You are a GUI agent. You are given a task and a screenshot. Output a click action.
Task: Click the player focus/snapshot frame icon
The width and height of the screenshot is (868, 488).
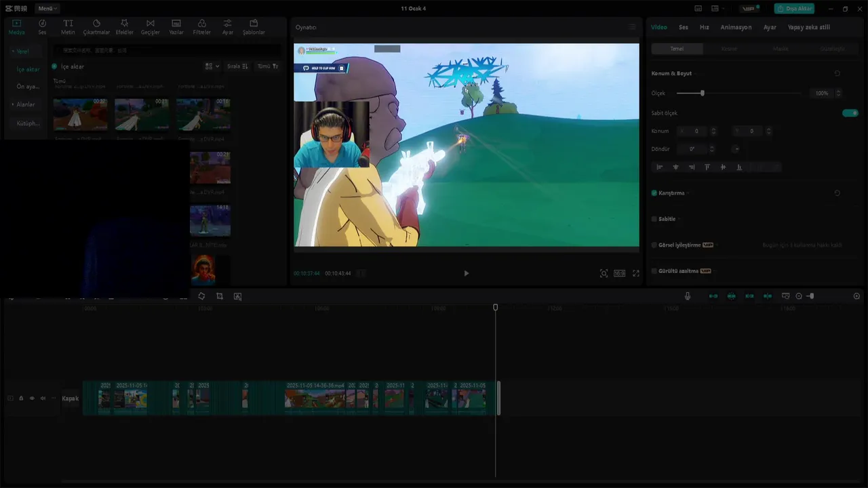pos(604,273)
